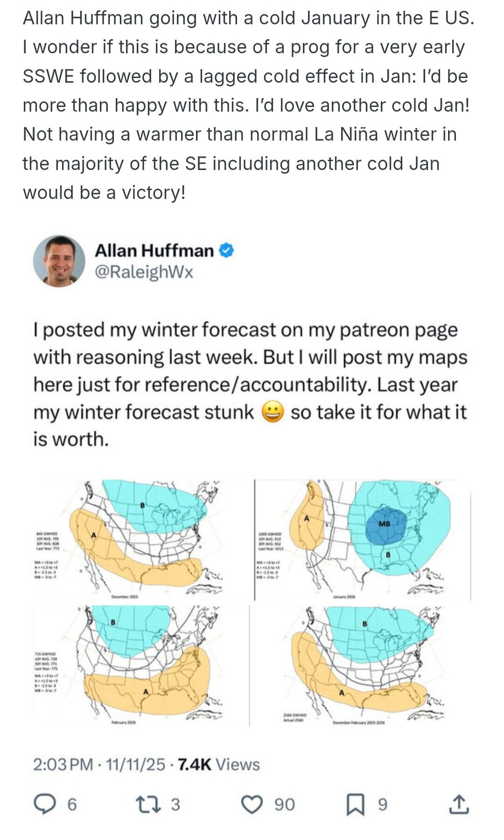Open the Allan Huffman display name

click(x=154, y=251)
